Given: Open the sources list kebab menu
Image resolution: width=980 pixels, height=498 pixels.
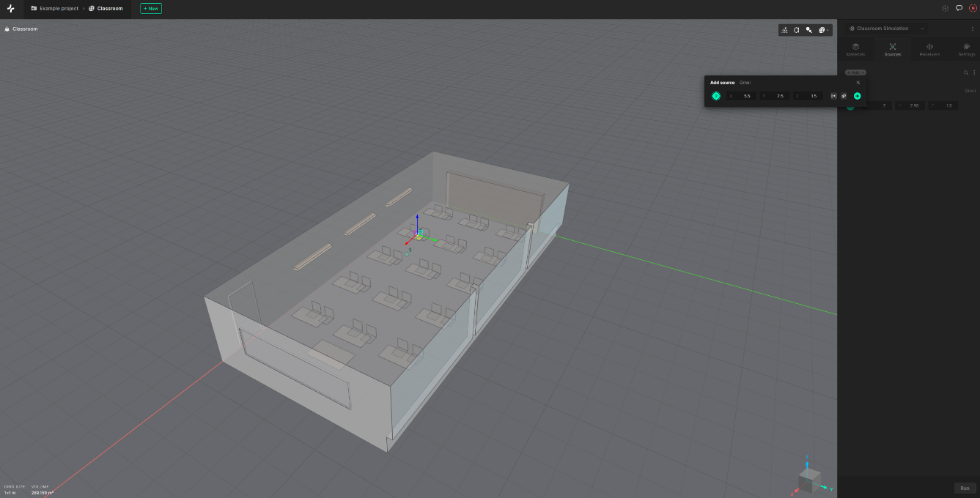Looking at the screenshot, I should point(974,73).
